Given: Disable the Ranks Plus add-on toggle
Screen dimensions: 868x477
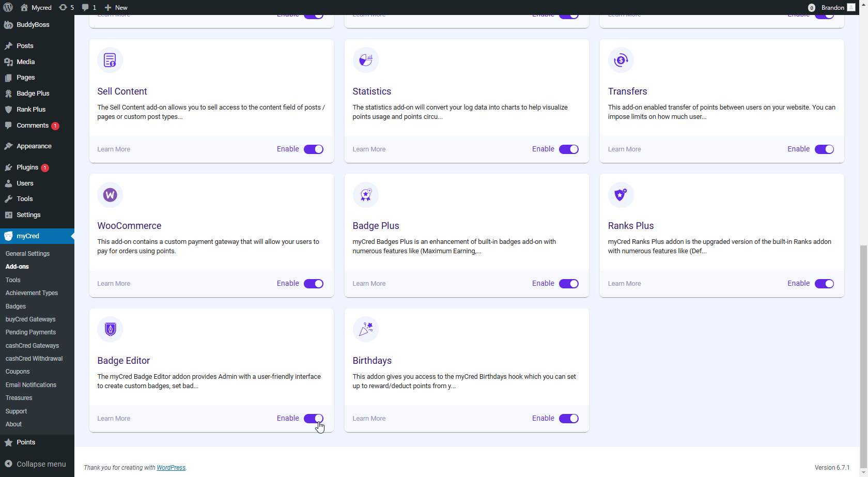Looking at the screenshot, I should (825, 283).
